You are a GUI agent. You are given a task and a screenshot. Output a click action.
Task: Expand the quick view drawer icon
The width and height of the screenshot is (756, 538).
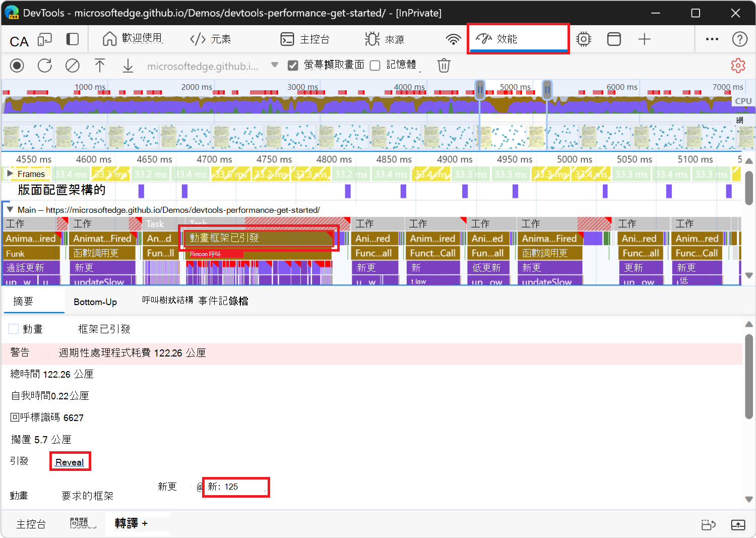point(738,525)
